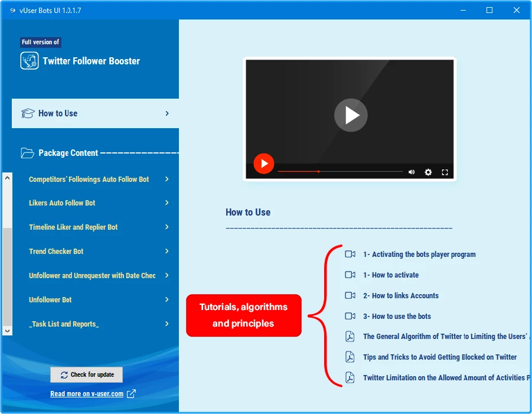
Task: Click the video icon beside How to use the bots
Action: pyautogui.click(x=350, y=316)
